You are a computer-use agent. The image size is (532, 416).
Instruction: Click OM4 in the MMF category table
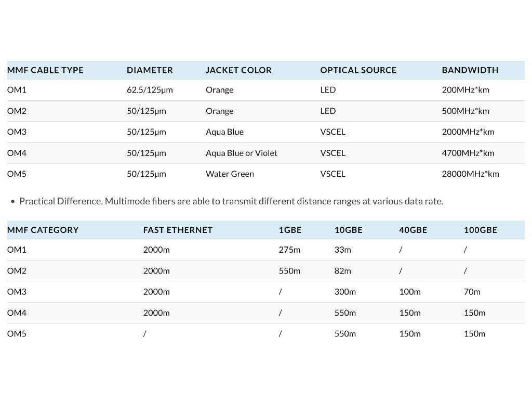pos(17,313)
